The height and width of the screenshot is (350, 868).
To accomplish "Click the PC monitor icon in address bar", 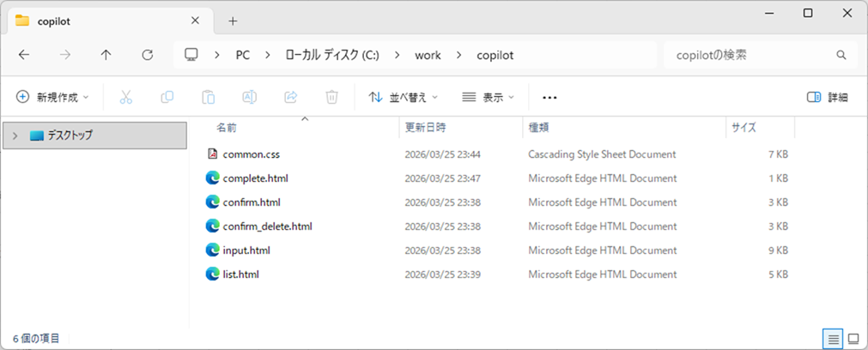I will click(191, 55).
